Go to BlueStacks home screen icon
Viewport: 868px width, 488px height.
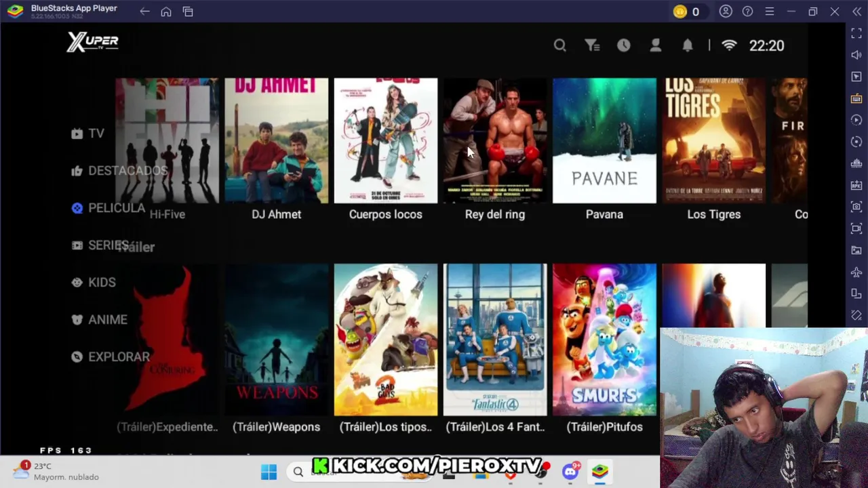tap(166, 12)
